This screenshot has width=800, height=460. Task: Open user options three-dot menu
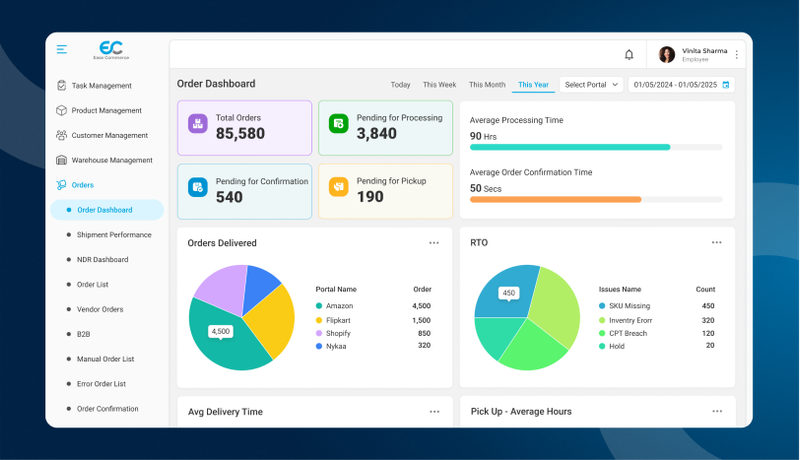coord(737,55)
